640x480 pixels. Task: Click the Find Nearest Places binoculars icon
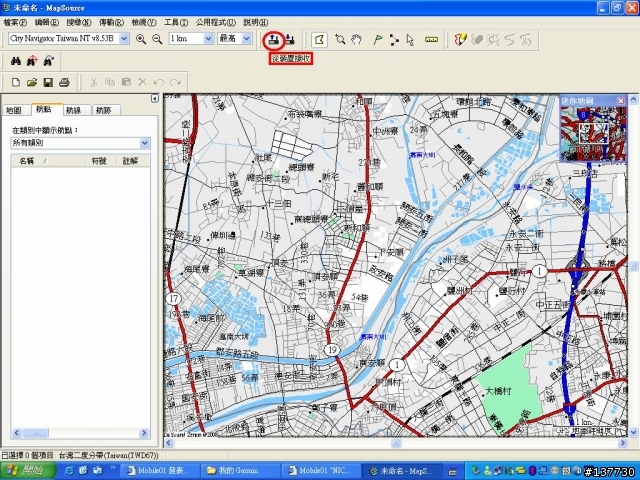pos(32,61)
